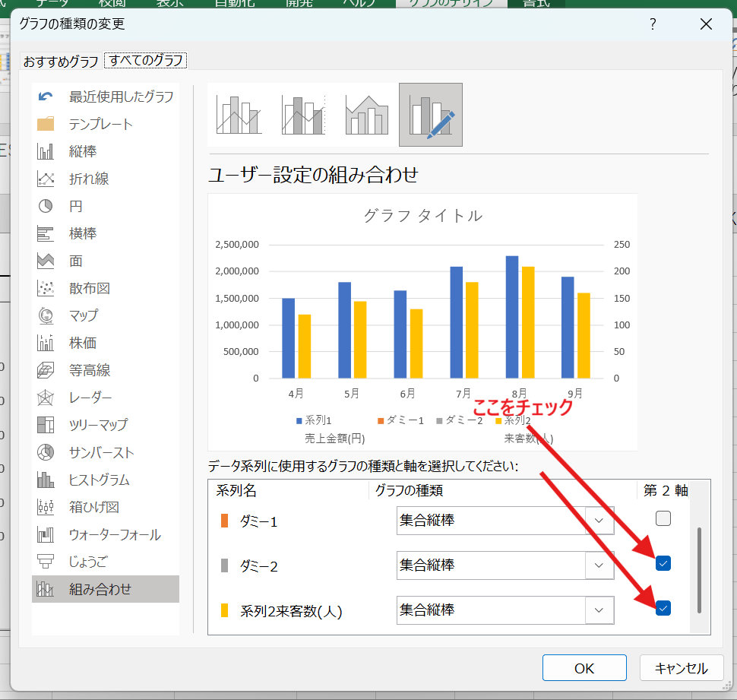Select the 円 pie chart type
Image resolution: width=737 pixels, height=700 pixels.
(x=46, y=206)
